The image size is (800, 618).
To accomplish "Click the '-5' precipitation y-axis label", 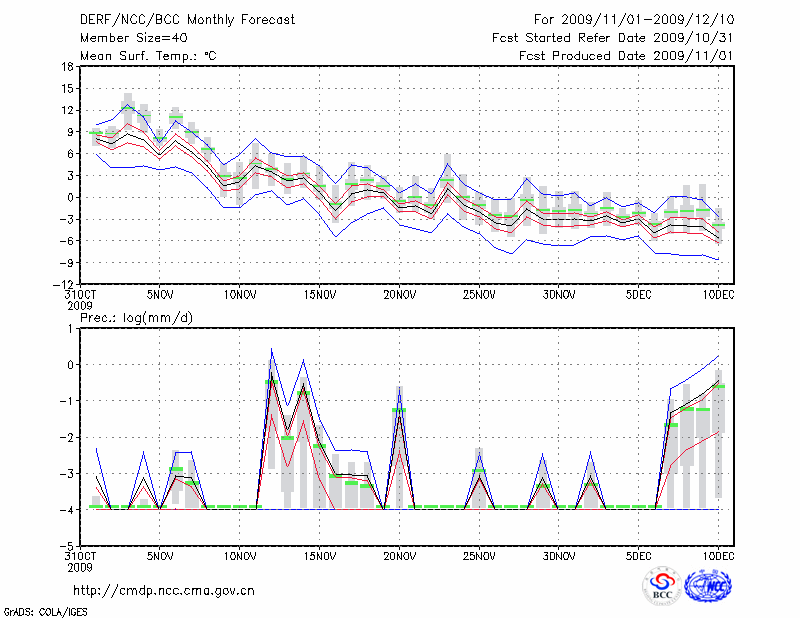I will point(66,546).
